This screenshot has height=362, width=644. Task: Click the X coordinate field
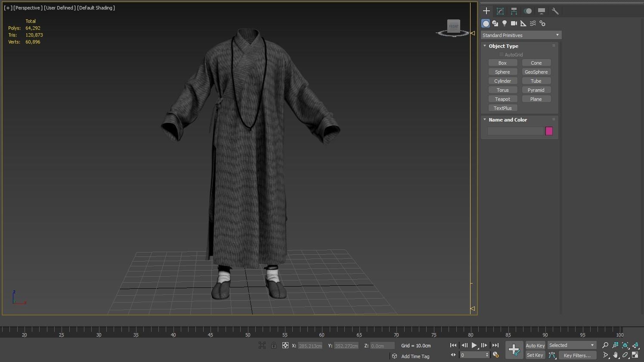pos(310,346)
